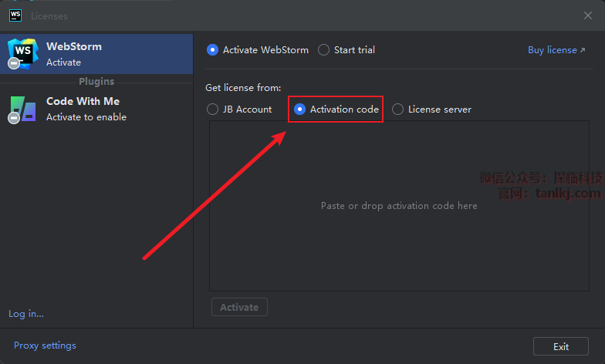Choose the Start trial radio option
The image size is (605, 364).
pyautogui.click(x=324, y=50)
